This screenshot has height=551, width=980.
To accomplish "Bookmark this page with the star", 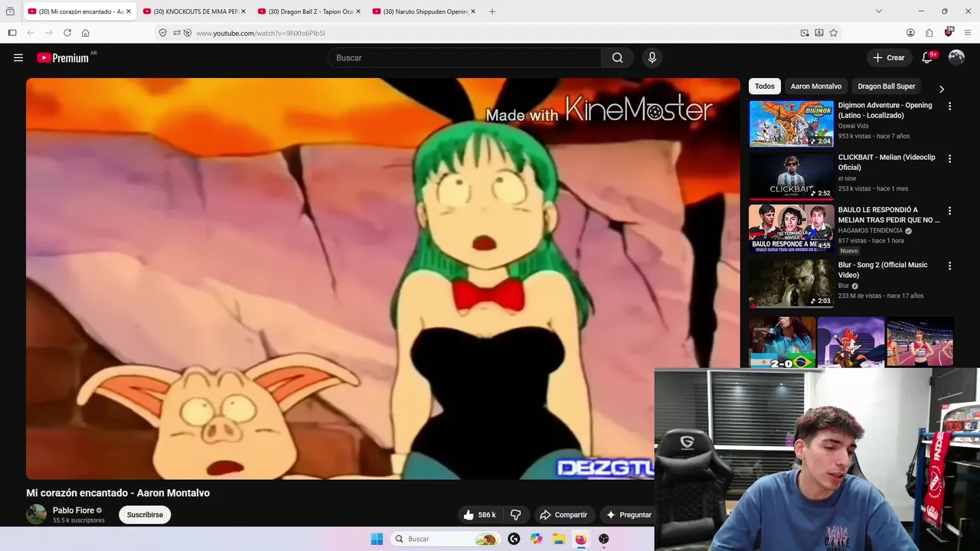I will click(834, 33).
